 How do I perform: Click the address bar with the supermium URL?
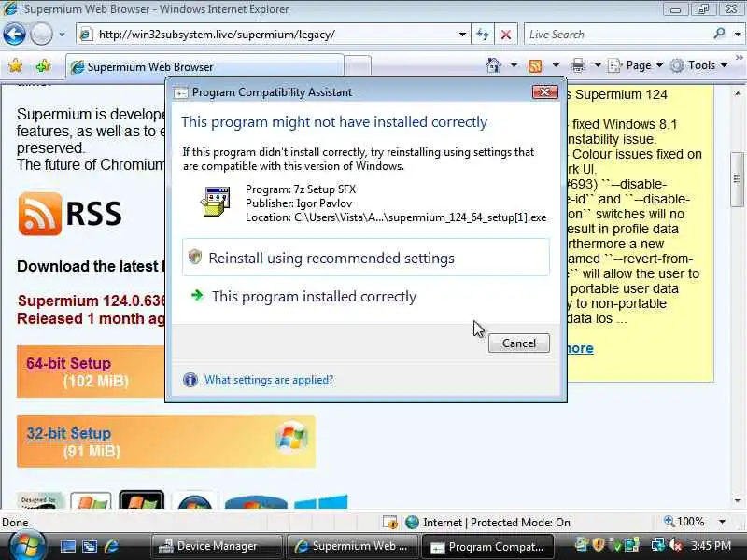coord(267,35)
